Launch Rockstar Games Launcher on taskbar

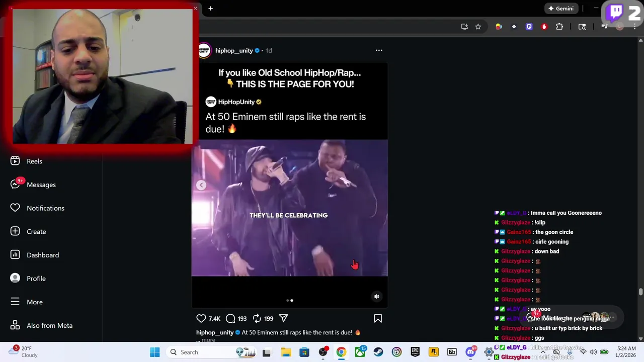[434, 352]
